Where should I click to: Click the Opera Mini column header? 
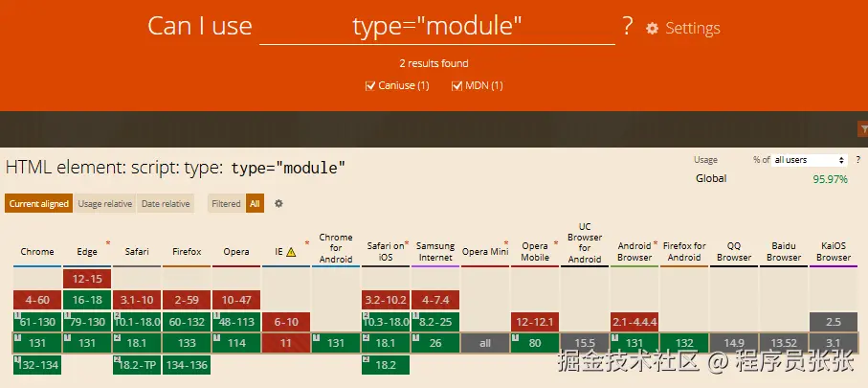click(x=485, y=252)
